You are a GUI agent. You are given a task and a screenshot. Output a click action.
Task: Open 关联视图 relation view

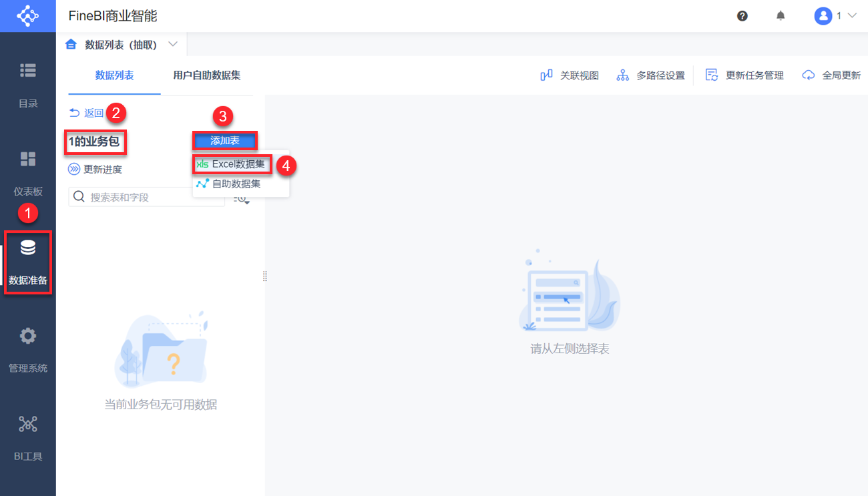click(570, 75)
